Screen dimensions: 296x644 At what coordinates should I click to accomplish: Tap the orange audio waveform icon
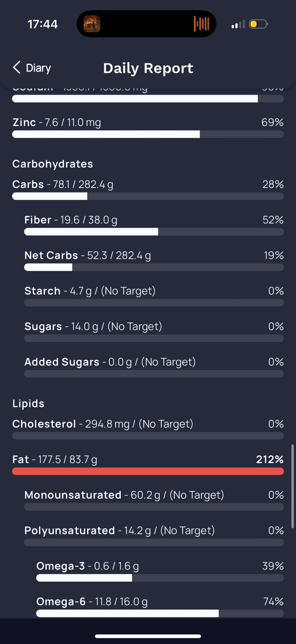click(x=201, y=24)
